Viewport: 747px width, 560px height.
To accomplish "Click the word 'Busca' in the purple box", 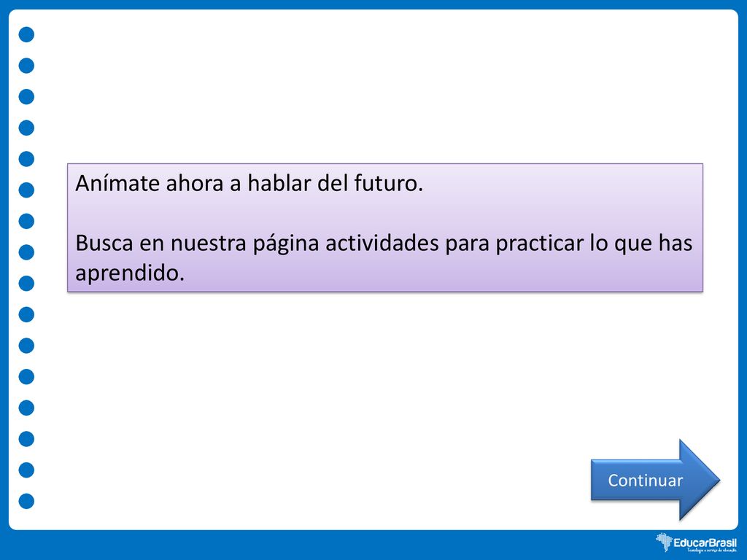I will (104, 243).
